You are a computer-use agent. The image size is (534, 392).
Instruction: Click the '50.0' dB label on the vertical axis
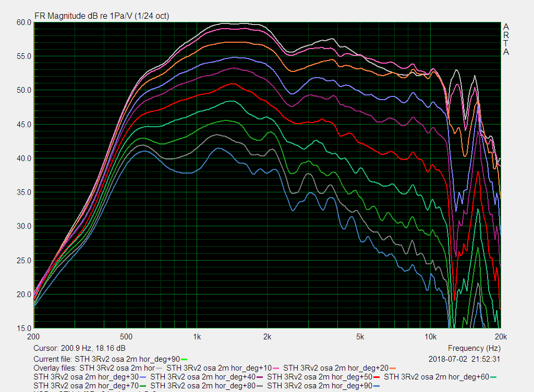[x=24, y=91]
